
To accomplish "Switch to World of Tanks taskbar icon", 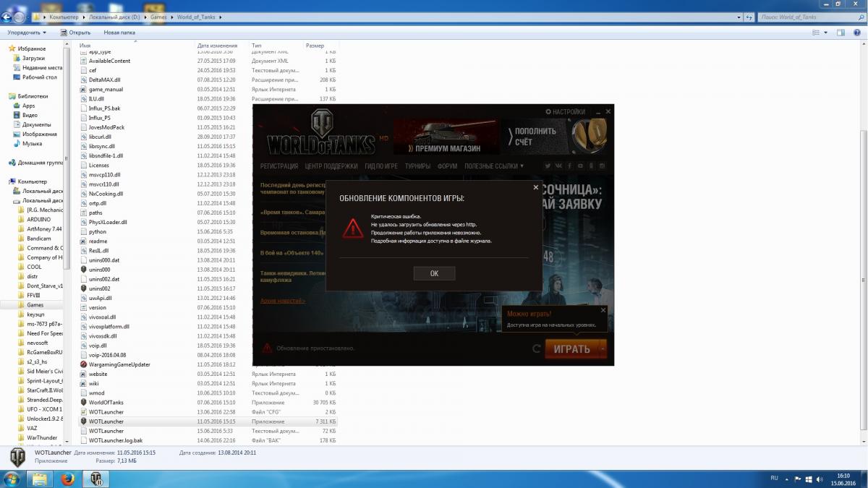I will point(96,478).
